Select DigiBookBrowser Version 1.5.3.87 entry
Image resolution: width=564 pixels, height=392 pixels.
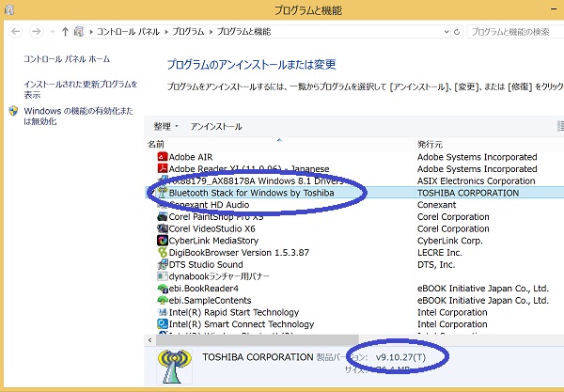(239, 253)
